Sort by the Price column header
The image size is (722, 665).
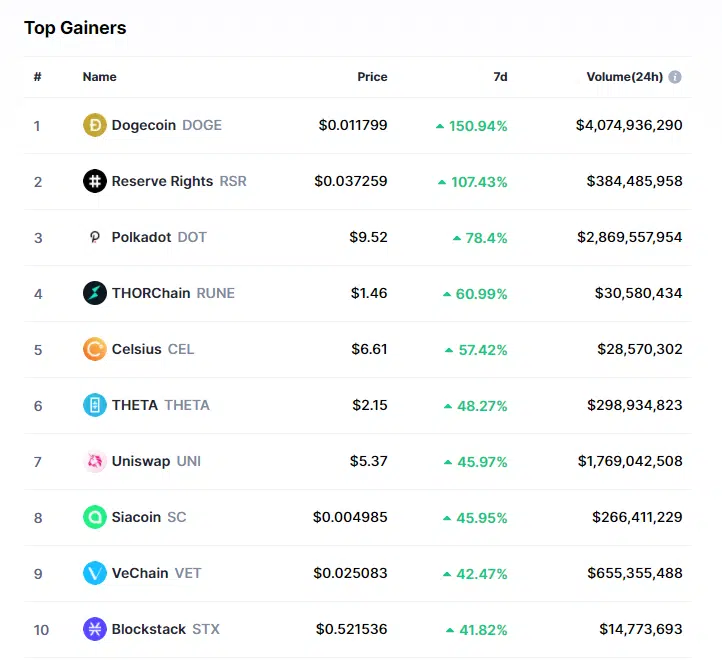click(372, 77)
